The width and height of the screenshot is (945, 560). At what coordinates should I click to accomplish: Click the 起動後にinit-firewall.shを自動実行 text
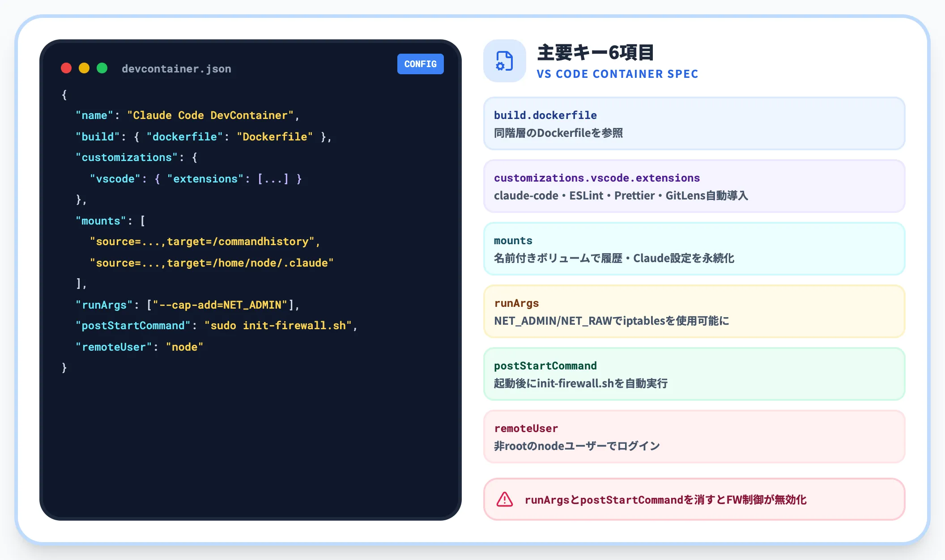pos(581,383)
